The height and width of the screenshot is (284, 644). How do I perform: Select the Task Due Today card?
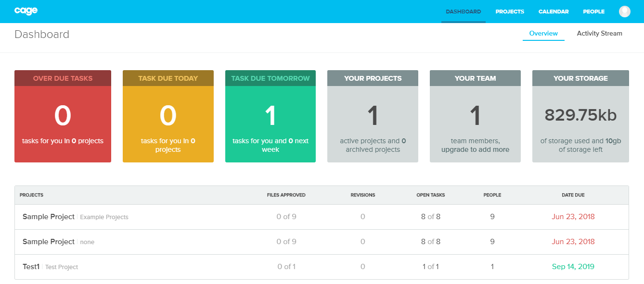pyautogui.click(x=167, y=116)
